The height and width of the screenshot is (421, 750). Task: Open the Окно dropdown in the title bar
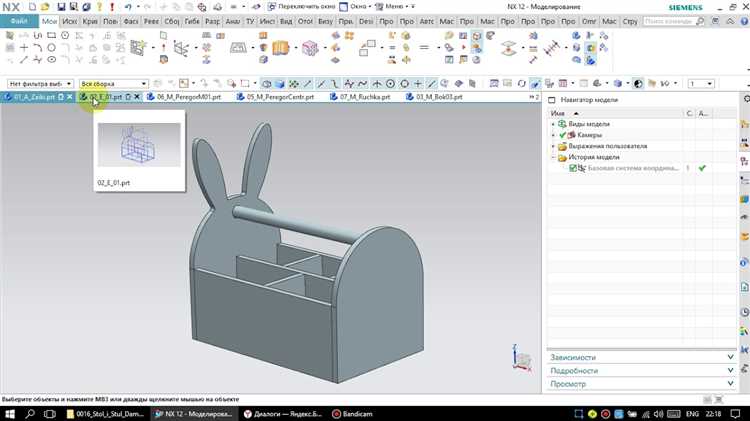[x=355, y=7]
